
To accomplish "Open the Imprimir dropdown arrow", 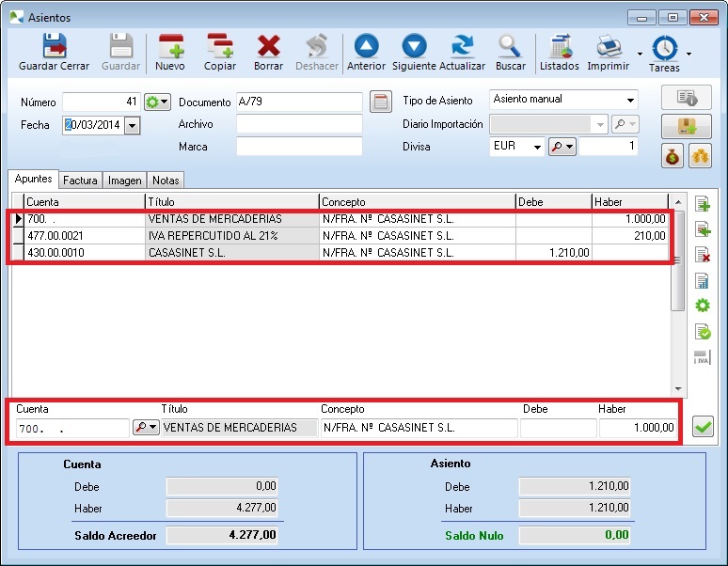I will point(641,54).
